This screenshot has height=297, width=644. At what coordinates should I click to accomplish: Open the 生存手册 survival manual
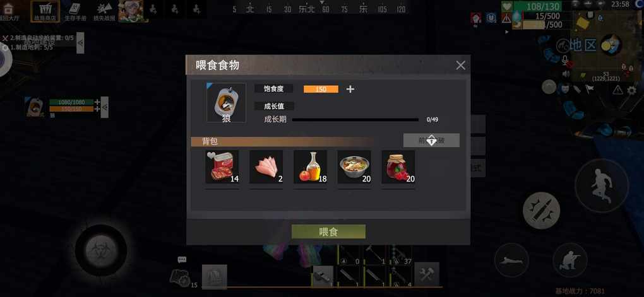coord(75,11)
